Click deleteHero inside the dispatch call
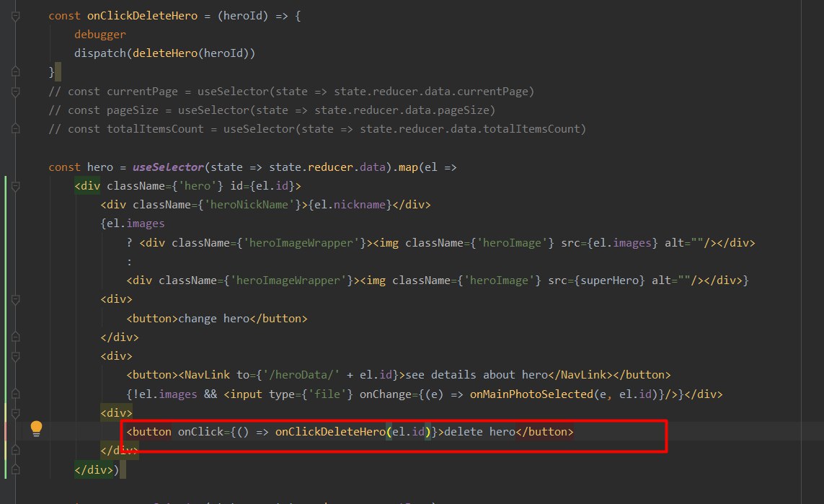Viewport: 824px width, 504px height. click(165, 53)
